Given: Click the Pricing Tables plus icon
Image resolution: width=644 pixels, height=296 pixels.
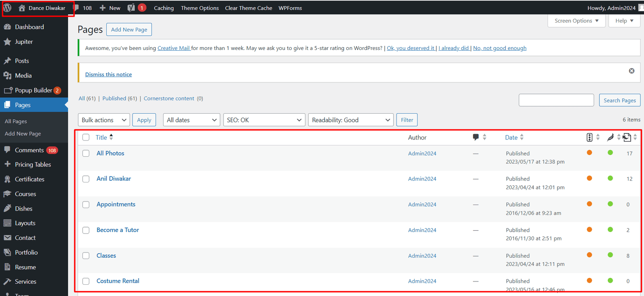Looking at the screenshot, I should 7,164.
